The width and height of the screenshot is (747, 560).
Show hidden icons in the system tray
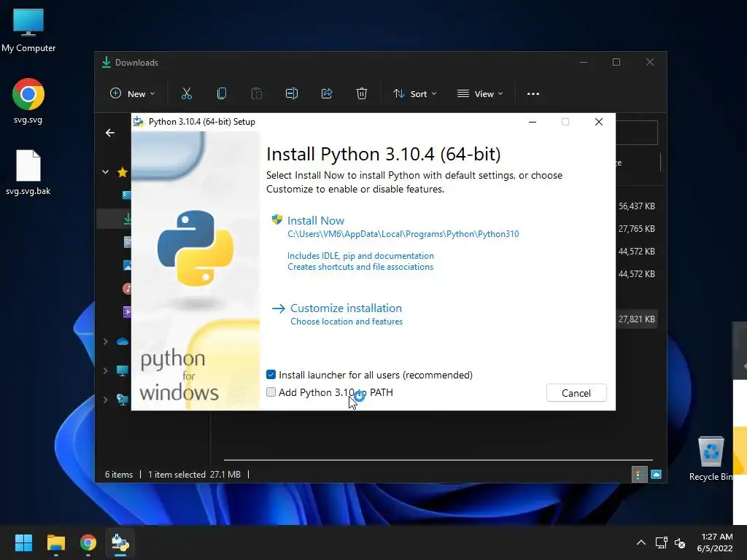click(641, 542)
